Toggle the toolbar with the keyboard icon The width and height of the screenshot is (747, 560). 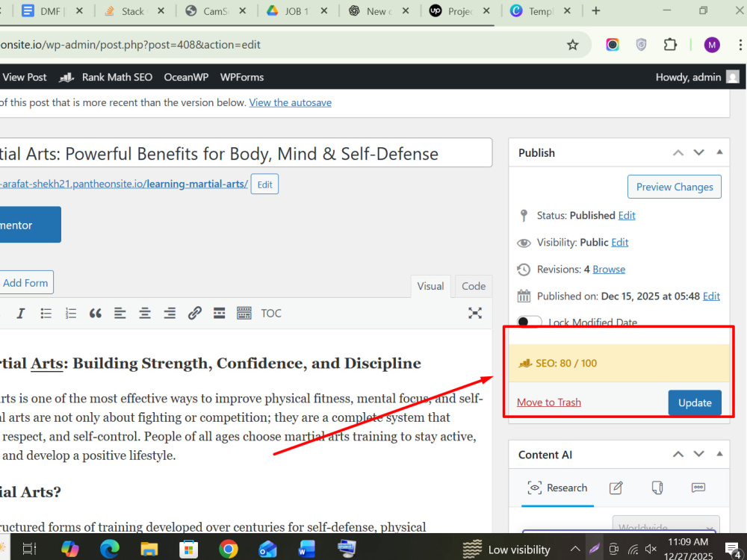coord(244,314)
